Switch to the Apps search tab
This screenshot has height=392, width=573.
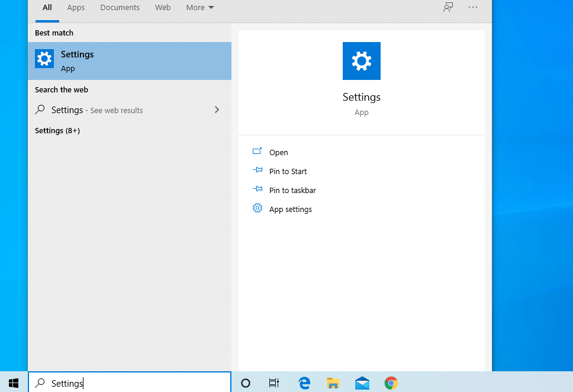pos(76,8)
